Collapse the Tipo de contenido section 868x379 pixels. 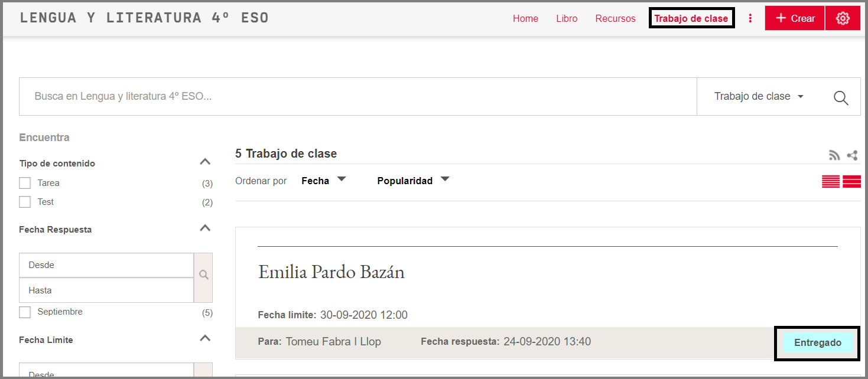coord(205,162)
